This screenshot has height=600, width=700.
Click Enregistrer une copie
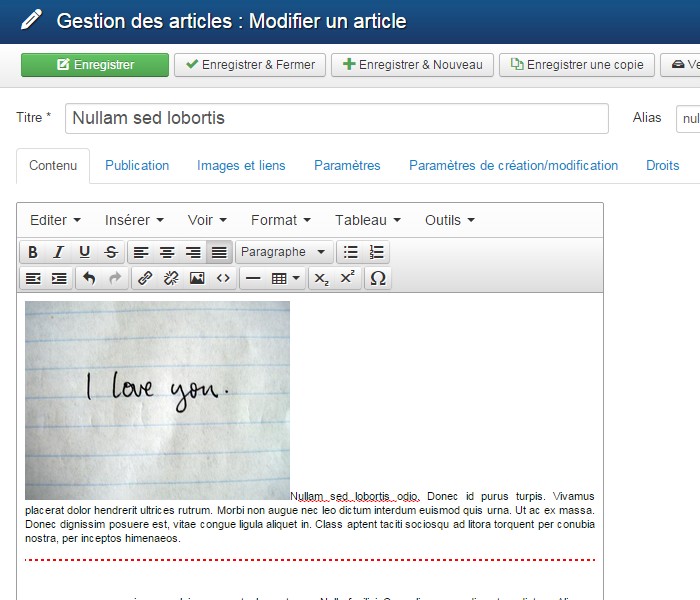pyautogui.click(x=577, y=65)
